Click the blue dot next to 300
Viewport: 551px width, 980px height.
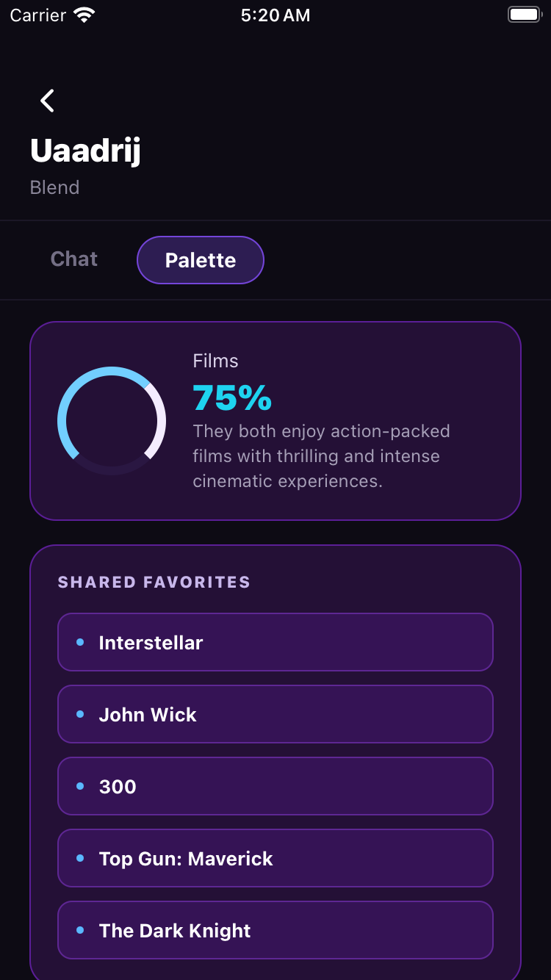tap(80, 786)
